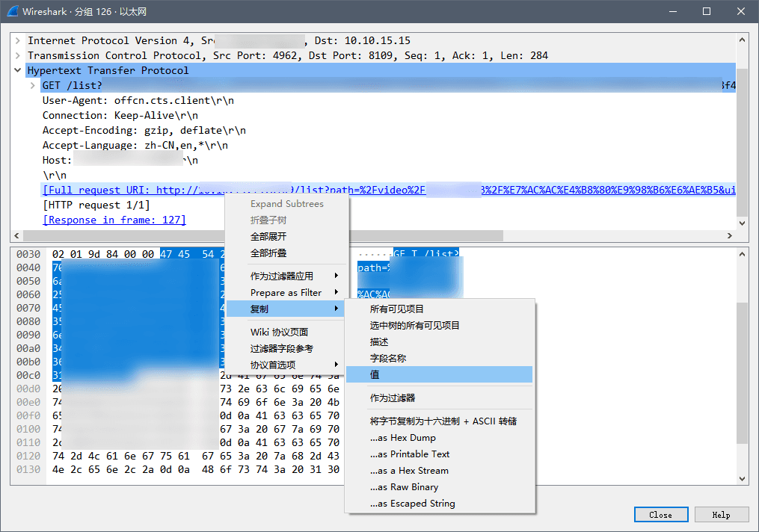Screen dimensions: 759x532
Task: Expand the Transmission Control Protocol row
Action: coord(17,55)
